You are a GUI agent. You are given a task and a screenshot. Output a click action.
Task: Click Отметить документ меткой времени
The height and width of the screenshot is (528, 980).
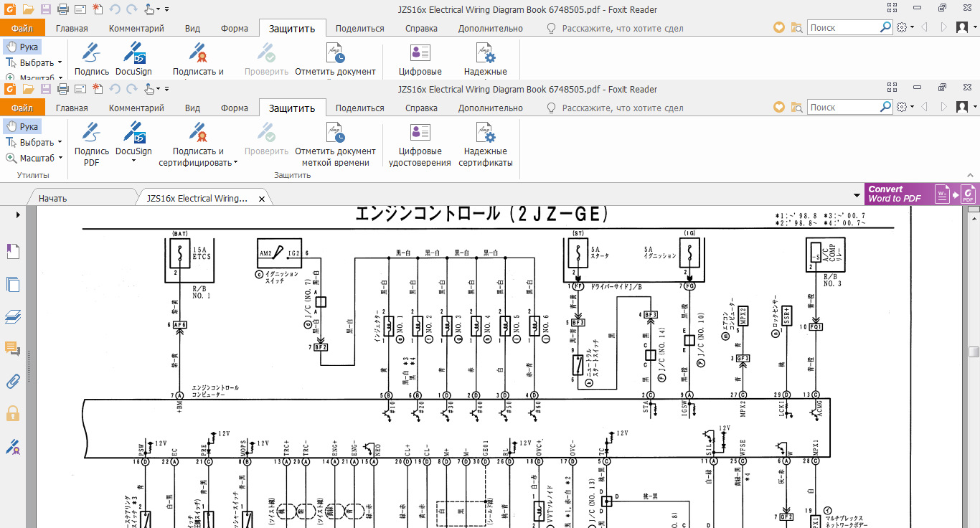[x=335, y=143]
